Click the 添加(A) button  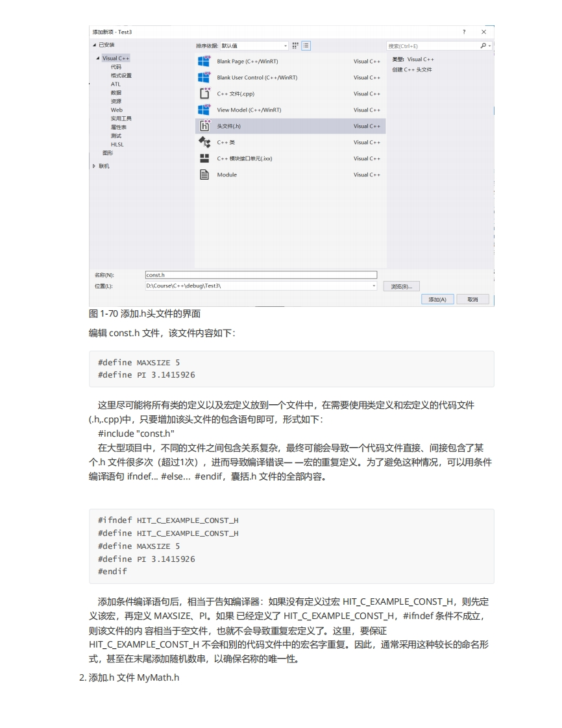[437, 299]
